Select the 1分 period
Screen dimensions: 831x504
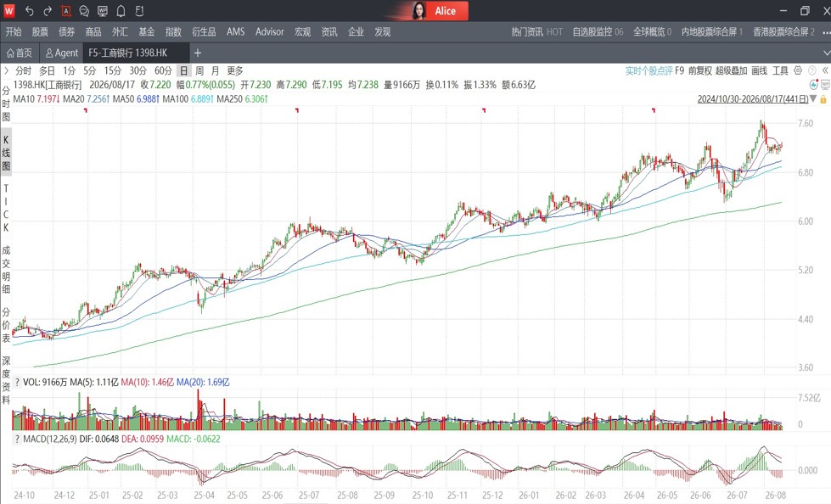coord(70,70)
